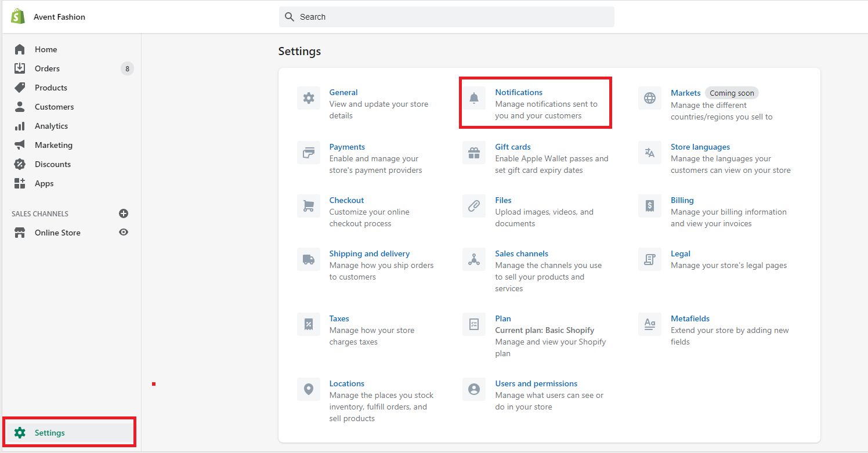Click the Payments card icon
868x453 pixels.
tap(309, 153)
